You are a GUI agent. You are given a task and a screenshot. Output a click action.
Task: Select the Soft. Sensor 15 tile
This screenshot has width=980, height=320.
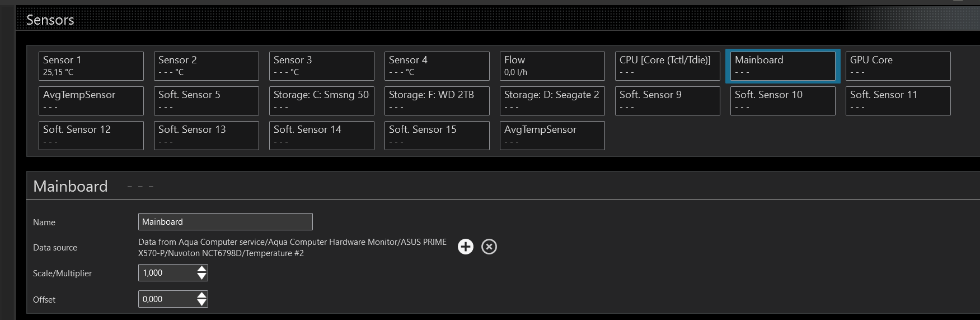click(437, 136)
